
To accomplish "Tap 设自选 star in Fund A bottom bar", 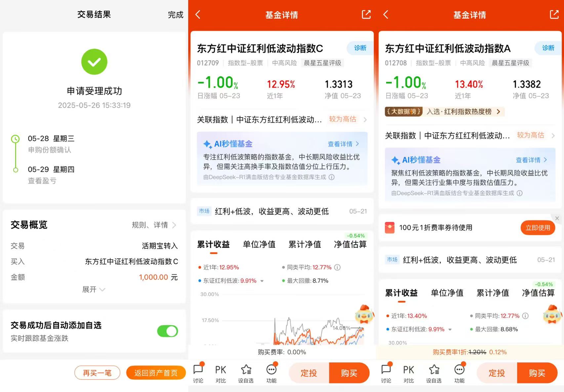I will click(x=434, y=373).
